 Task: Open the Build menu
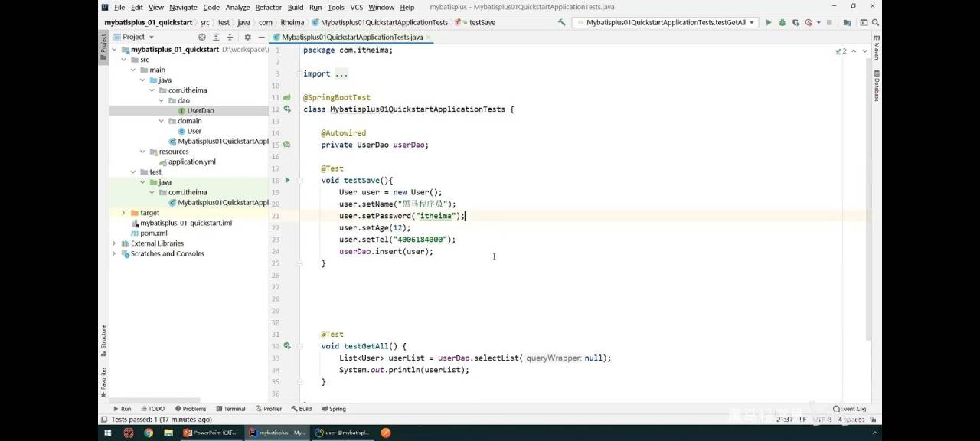point(296,7)
